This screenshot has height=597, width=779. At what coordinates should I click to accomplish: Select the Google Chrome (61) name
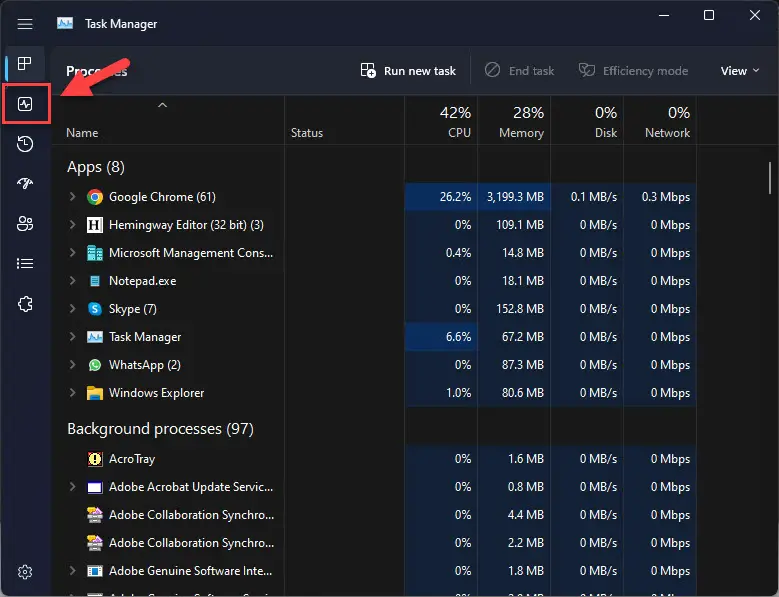[162, 197]
